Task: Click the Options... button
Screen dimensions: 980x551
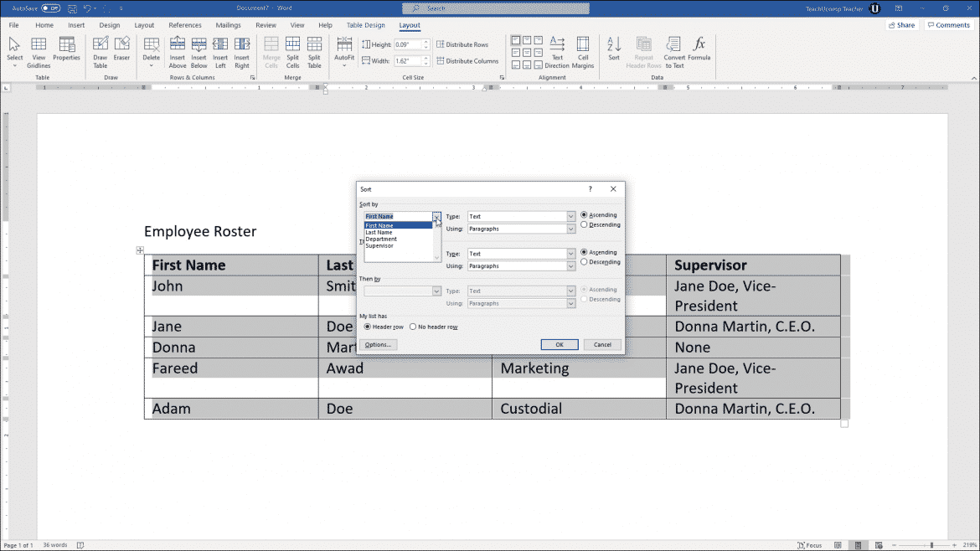Action: [x=378, y=345]
